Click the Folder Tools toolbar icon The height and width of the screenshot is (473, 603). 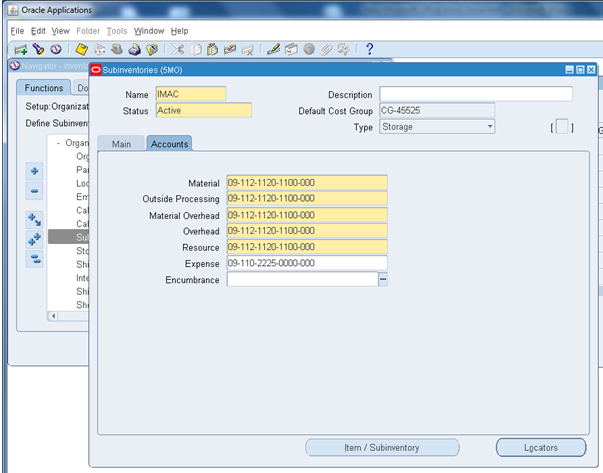pos(343,49)
